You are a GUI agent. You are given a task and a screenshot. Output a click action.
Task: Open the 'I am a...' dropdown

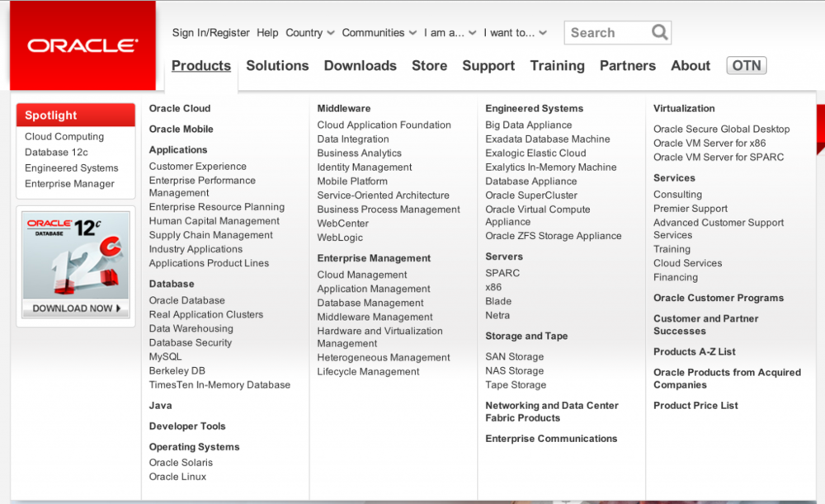[450, 33]
